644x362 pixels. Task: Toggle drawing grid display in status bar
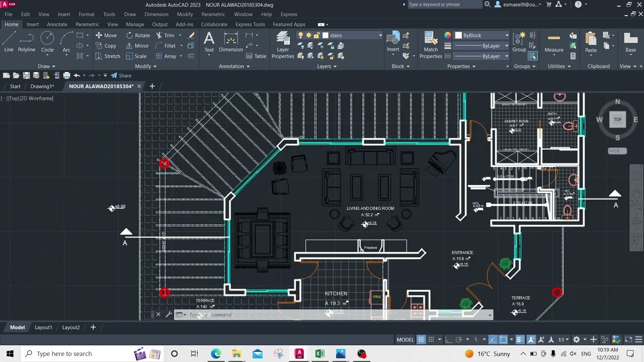click(x=421, y=339)
